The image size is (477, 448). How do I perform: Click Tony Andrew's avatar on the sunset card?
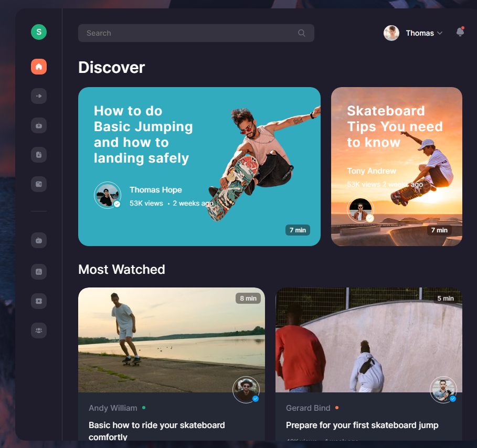(361, 209)
